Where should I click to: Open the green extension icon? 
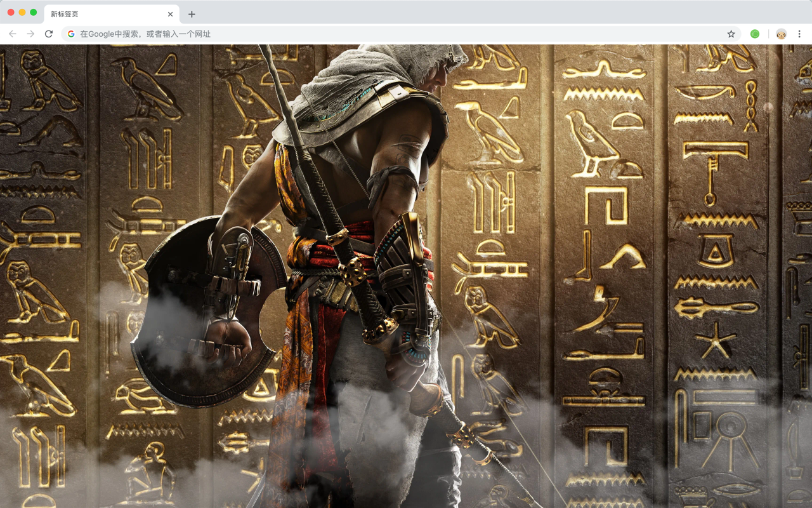pos(755,34)
